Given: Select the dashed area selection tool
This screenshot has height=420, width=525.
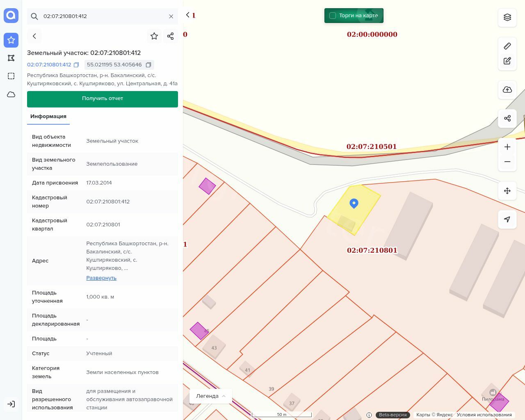Looking at the screenshot, I should (11, 76).
